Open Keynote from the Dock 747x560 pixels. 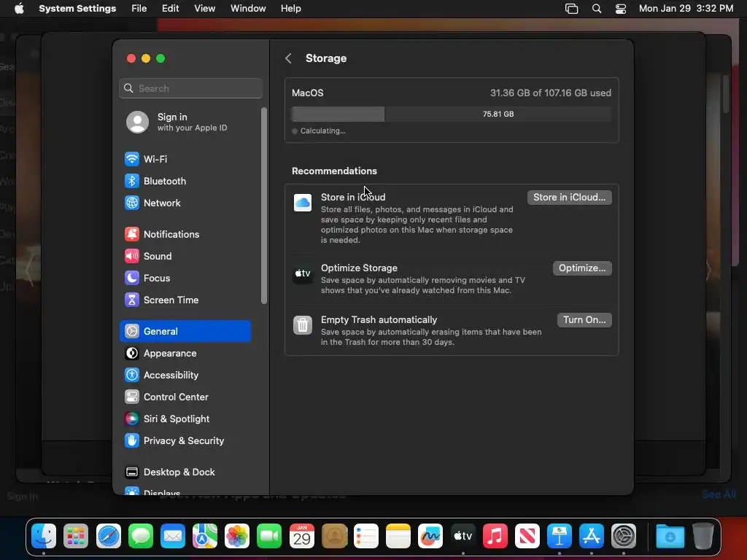click(x=560, y=537)
